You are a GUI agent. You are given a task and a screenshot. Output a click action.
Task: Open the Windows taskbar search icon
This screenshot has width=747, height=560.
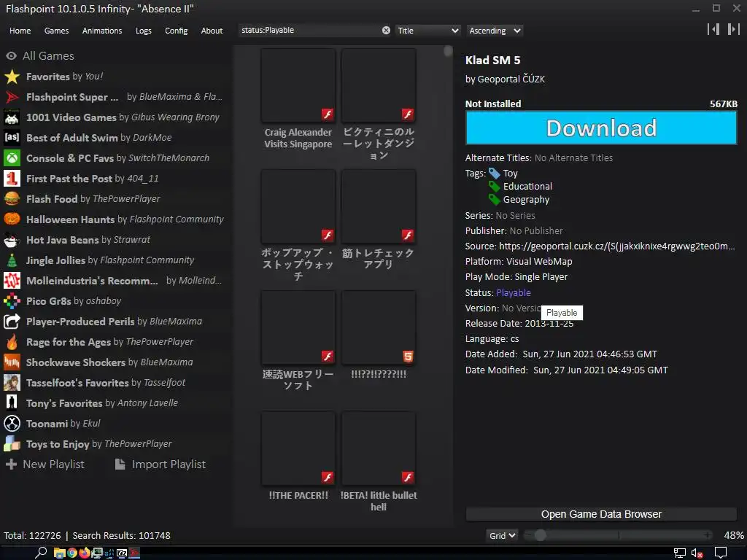pos(41,553)
